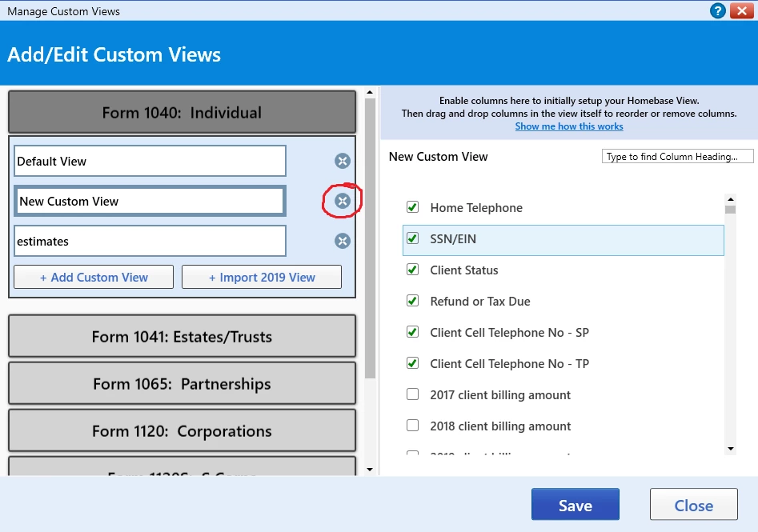The width and height of the screenshot is (758, 532).
Task: Click the form list scrollbar thumb
Action: [x=370, y=238]
